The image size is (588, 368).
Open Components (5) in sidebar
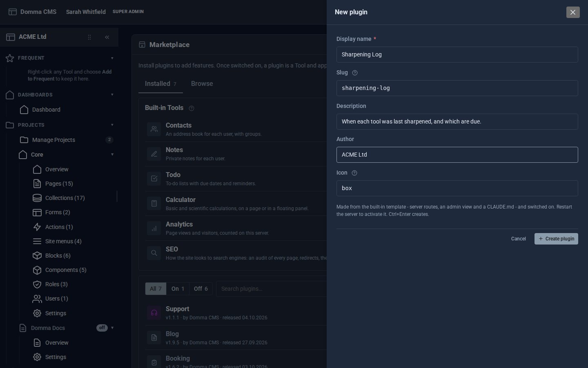(66, 270)
